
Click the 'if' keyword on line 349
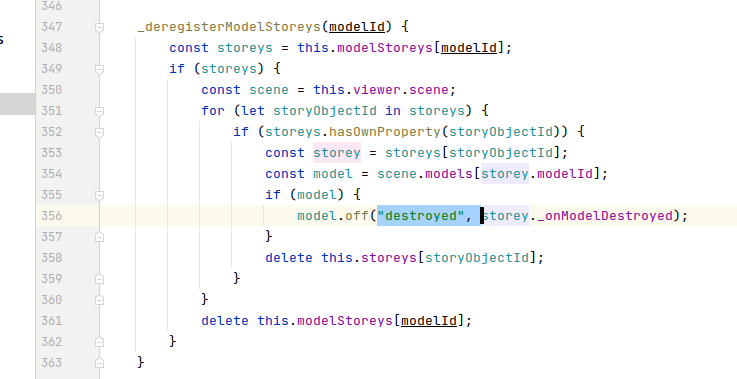point(177,69)
